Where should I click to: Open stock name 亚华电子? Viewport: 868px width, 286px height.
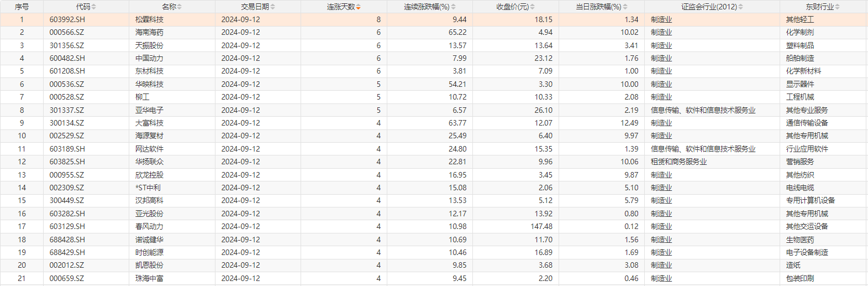point(149,110)
